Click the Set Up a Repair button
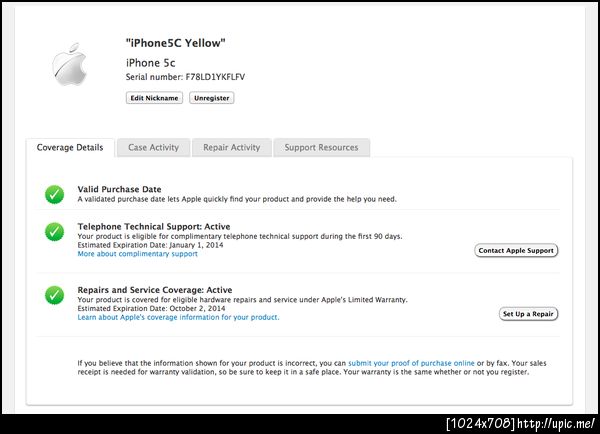This screenshot has height=434, width=600. [x=528, y=314]
